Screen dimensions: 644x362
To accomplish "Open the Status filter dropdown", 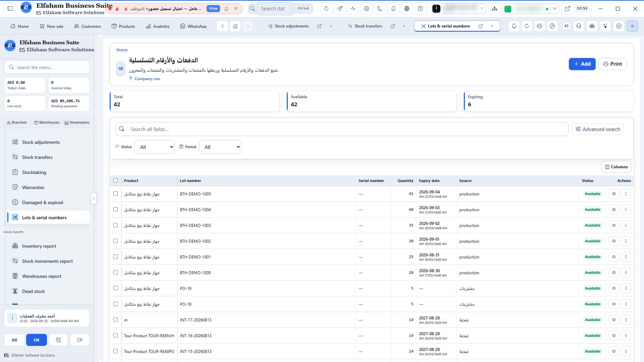I will click(x=155, y=147).
